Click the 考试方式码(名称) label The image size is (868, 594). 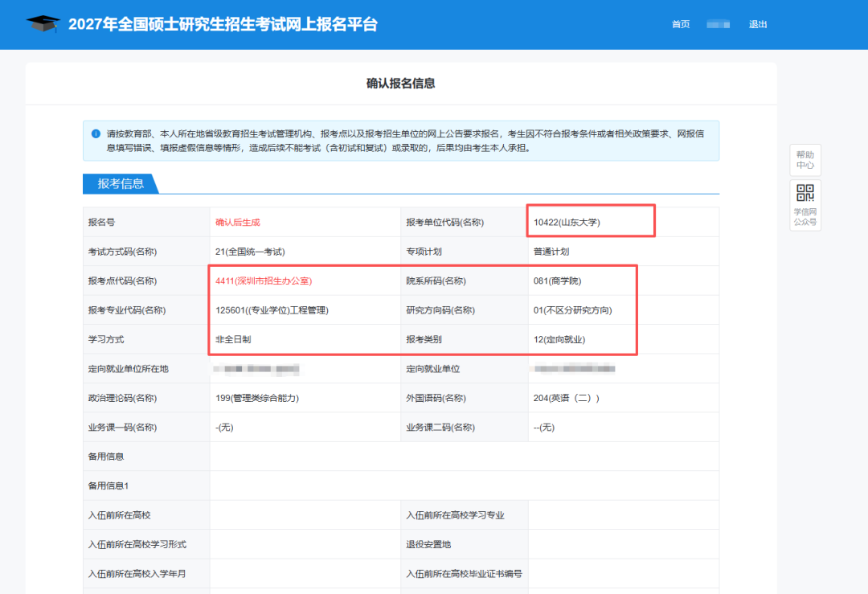122,252
